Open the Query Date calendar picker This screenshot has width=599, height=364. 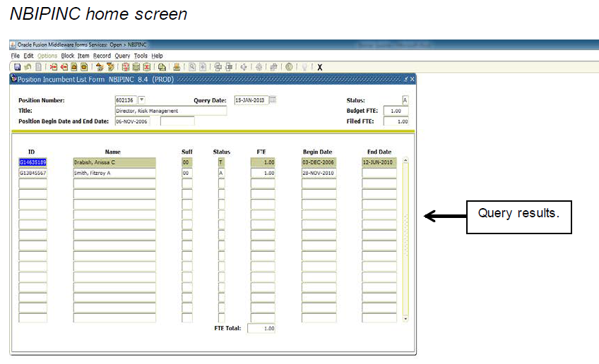pyautogui.click(x=273, y=100)
